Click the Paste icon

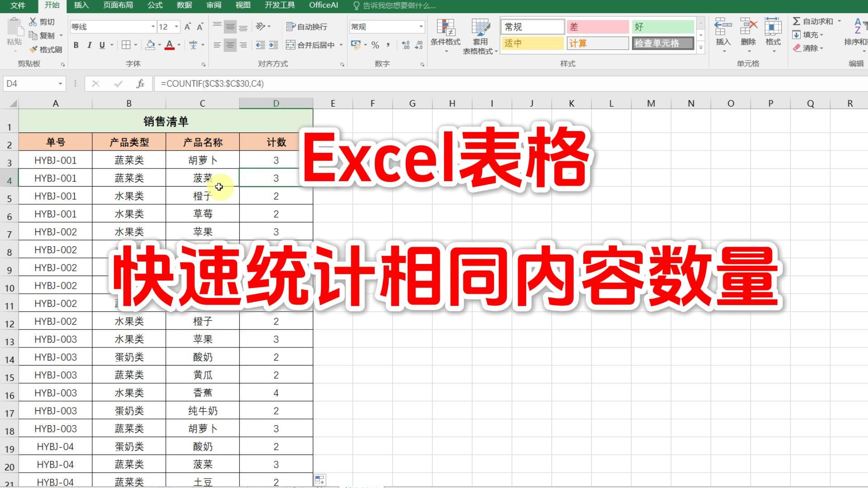coord(14,27)
